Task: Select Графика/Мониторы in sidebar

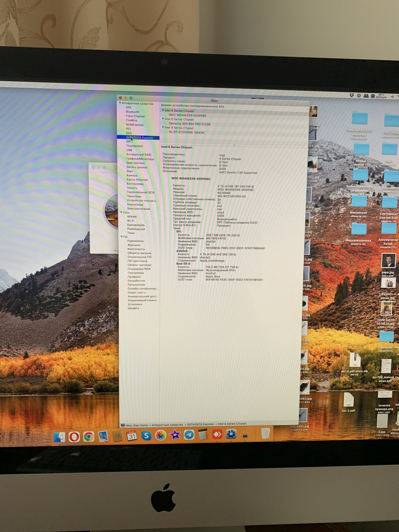Action: (x=140, y=159)
